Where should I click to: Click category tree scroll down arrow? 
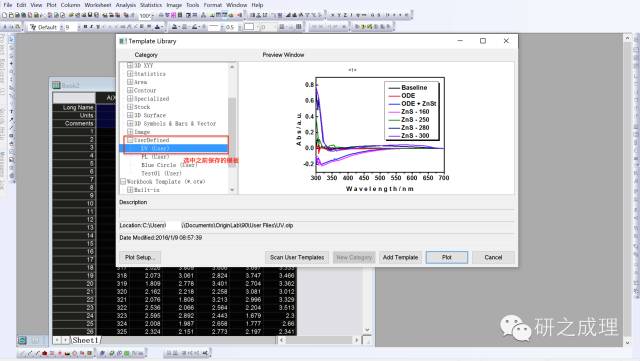click(232, 190)
